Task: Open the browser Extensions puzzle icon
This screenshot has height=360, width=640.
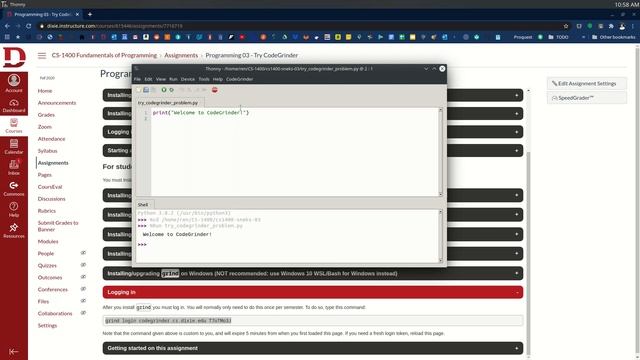Action: pos(611,26)
